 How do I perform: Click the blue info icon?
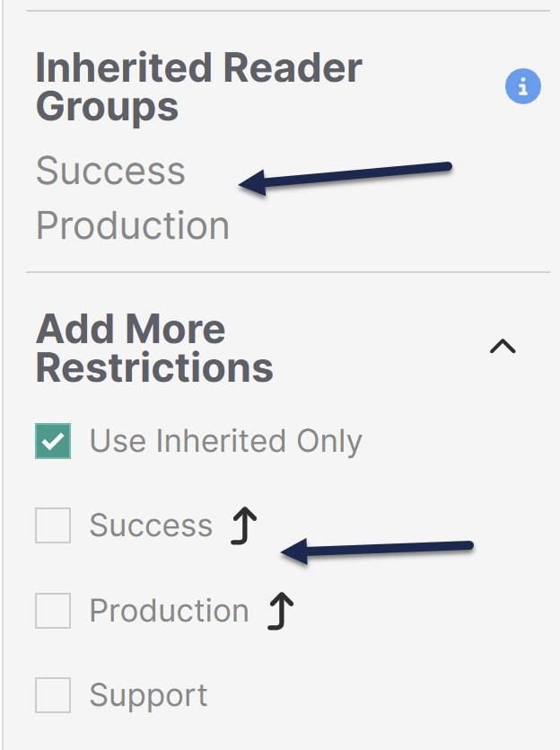(x=523, y=87)
